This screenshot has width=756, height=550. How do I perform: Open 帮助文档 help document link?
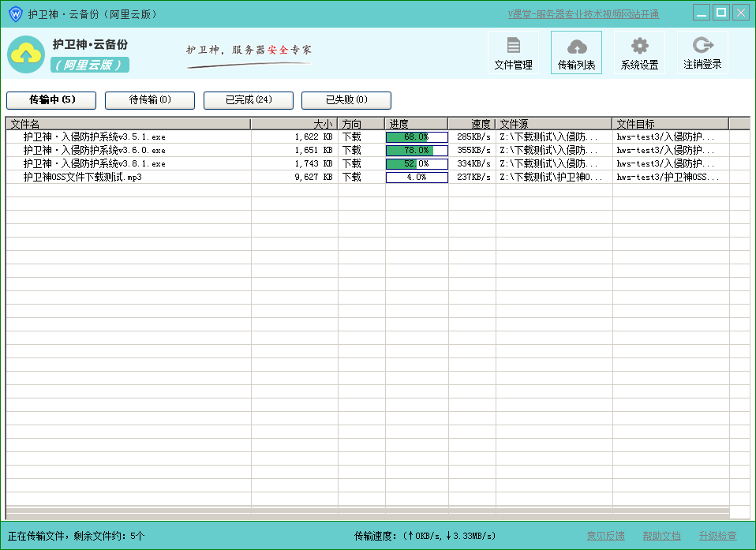coord(661,536)
